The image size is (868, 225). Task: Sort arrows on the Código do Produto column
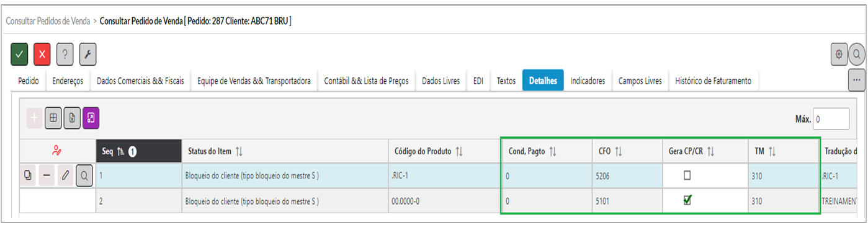459,152
